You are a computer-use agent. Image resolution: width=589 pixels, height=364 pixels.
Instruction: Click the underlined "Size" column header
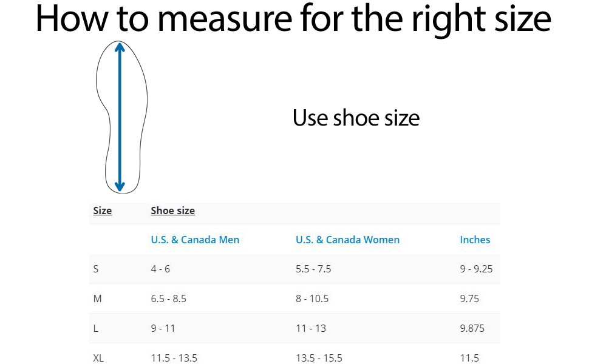(x=103, y=211)
